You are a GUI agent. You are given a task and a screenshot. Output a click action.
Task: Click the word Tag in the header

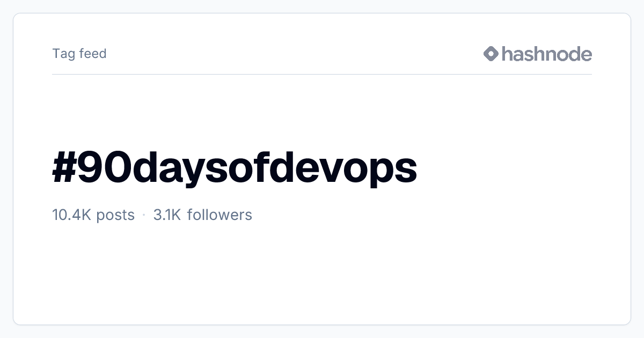coord(64,54)
